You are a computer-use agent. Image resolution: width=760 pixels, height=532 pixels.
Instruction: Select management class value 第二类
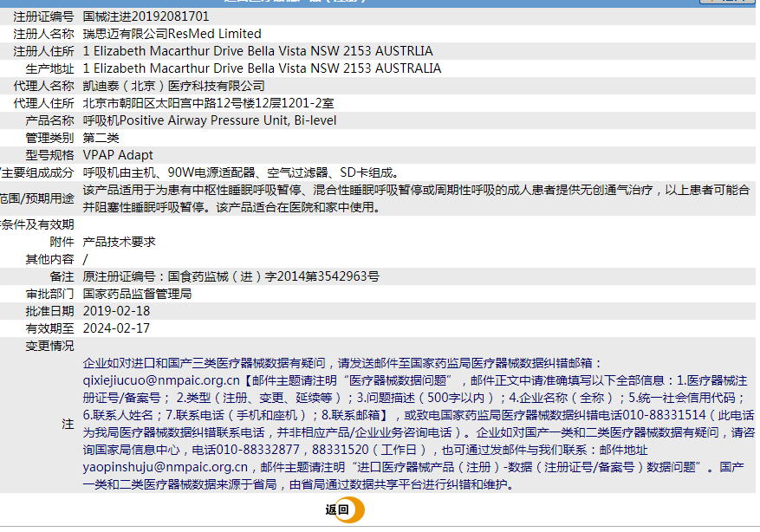tap(101, 138)
